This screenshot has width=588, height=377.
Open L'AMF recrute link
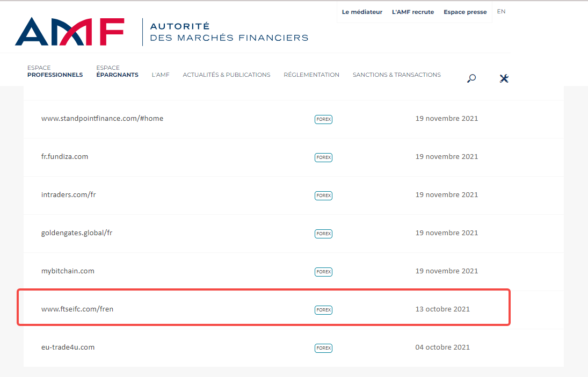413,12
